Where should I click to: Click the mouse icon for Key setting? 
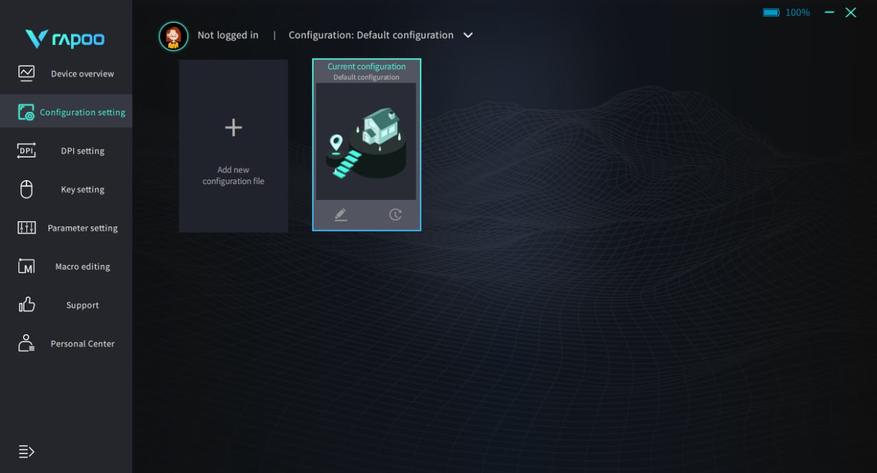point(26,190)
